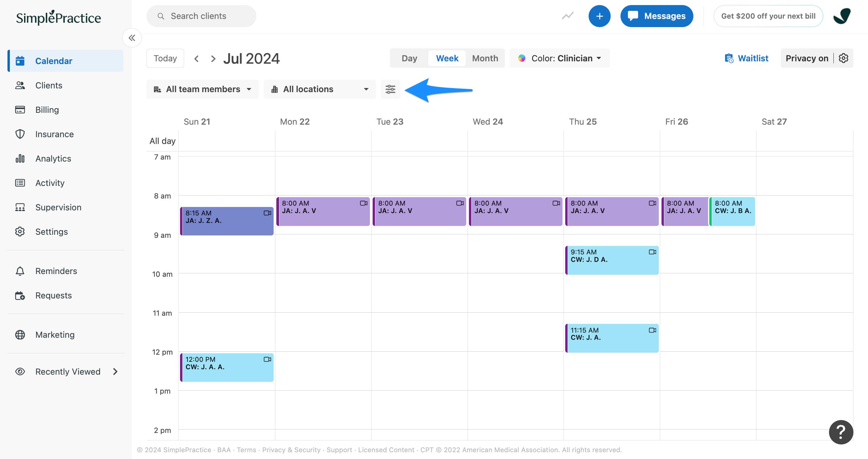Click the video icon on Thursday 11:15 AM appointment
Viewport: 868px width, 459px height.
[653, 330]
